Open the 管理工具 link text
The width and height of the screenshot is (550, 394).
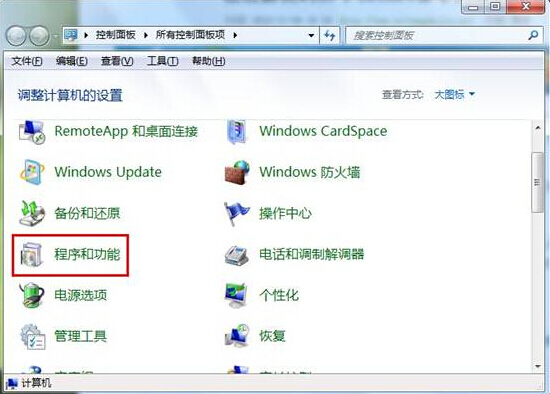tap(81, 336)
